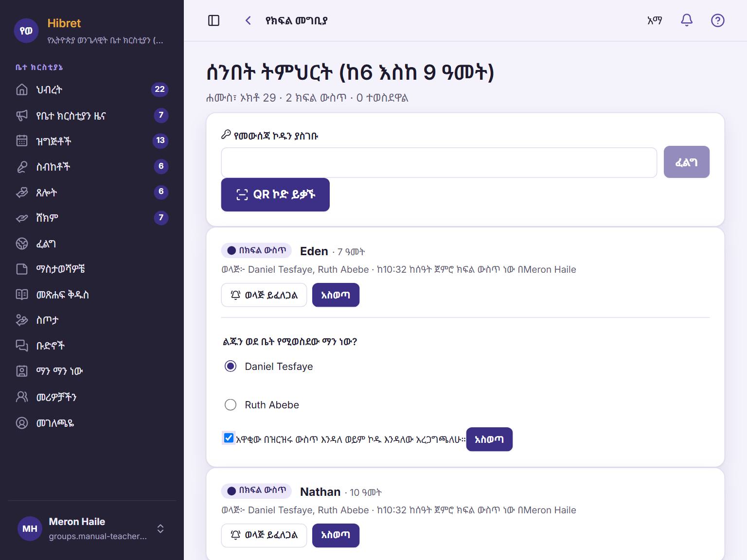Click the QR ኮድ ይቃኙ scan button

click(x=275, y=194)
